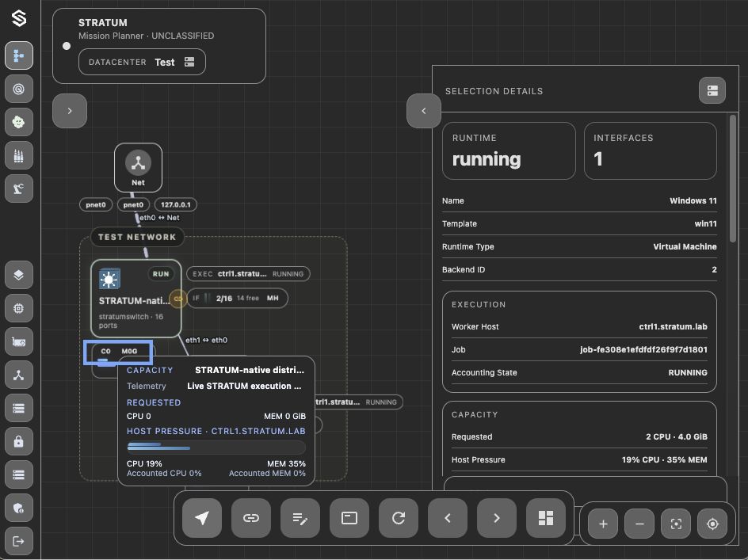Click the forward chevron in bottom toolbar
The width and height of the screenshot is (748, 560).
(x=497, y=518)
